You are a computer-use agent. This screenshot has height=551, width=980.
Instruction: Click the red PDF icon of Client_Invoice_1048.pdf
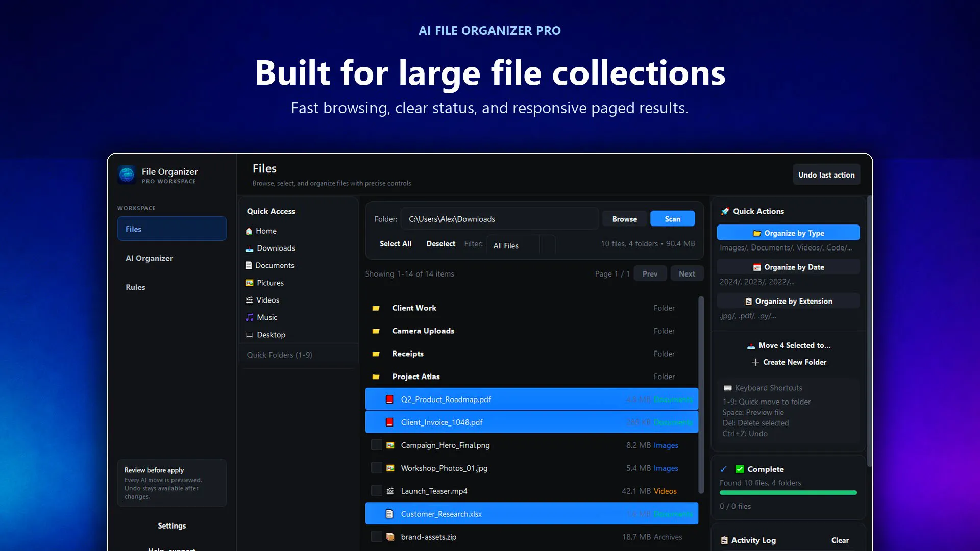[389, 422]
